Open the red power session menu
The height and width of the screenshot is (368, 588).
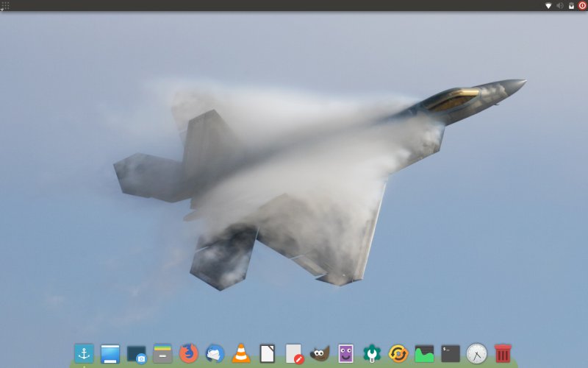tap(582, 5)
